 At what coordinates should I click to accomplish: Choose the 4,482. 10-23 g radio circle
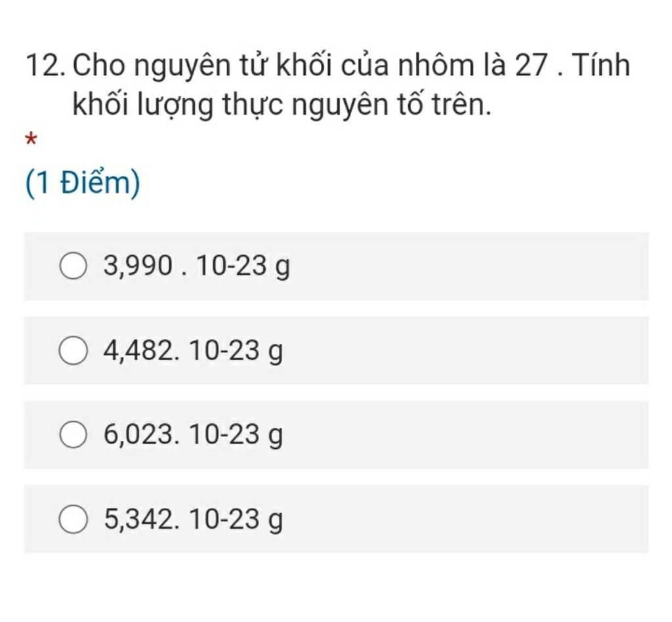(73, 350)
